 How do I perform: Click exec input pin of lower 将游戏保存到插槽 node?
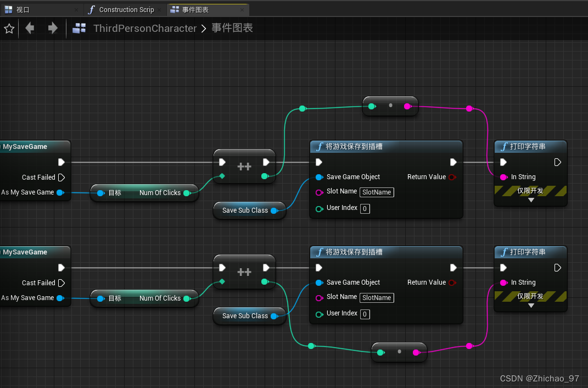(319, 268)
